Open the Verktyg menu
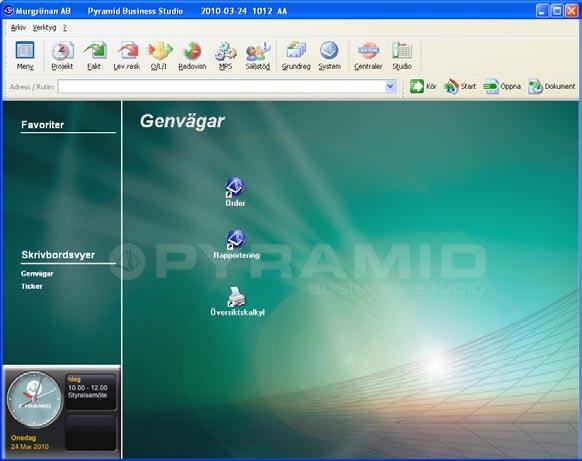This screenshot has width=582, height=461. point(44,27)
